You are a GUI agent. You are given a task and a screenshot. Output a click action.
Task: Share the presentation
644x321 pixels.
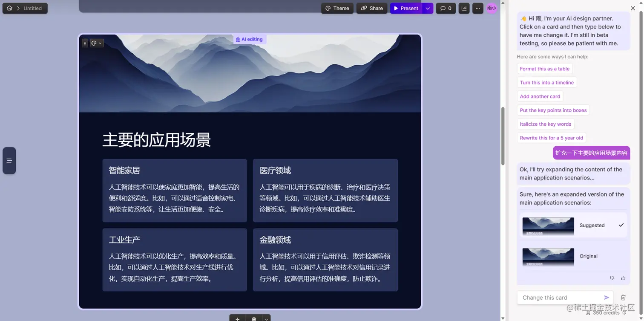pyautogui.click(x=372, y=8)
